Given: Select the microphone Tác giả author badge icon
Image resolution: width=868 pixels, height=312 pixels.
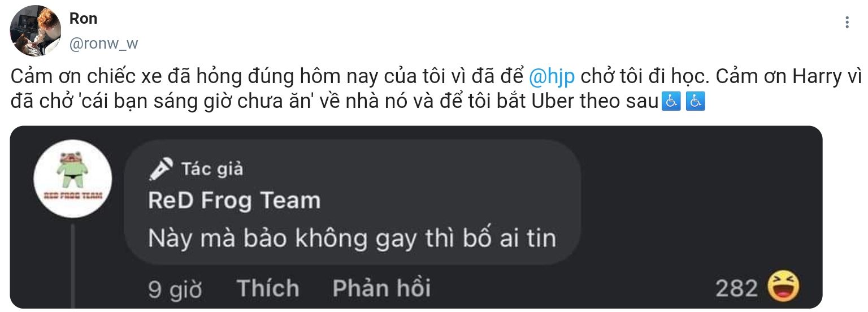Looking at the screenshot, I should [160, 168].
